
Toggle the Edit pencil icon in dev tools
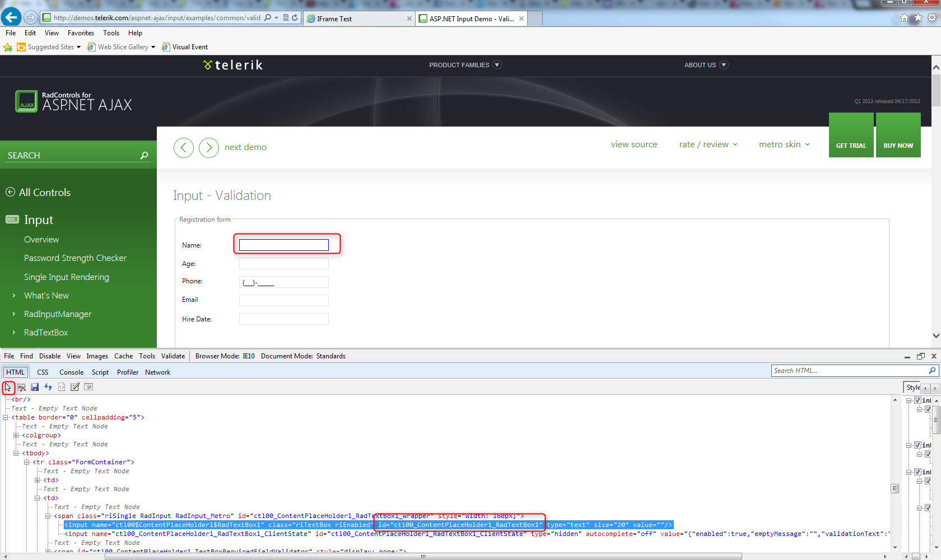[75, 387]
